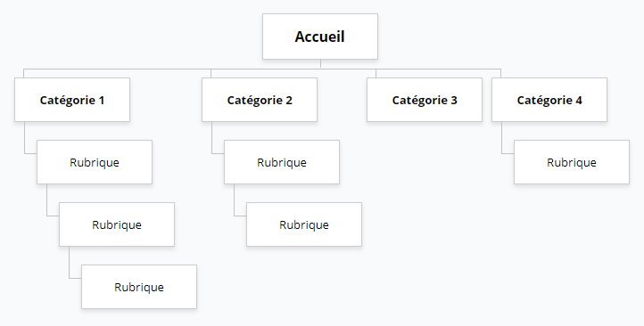Select the Accueil root node
Image resolution: width=644 pixels, height=326 pixels.
click(320, 37)
